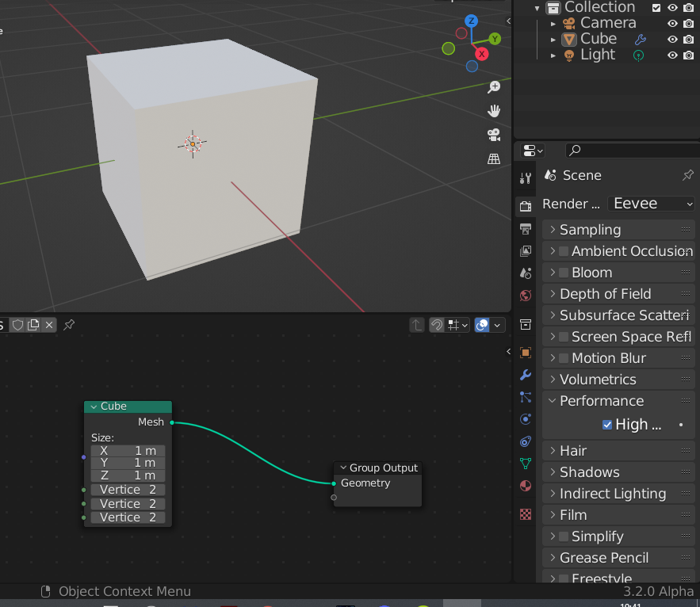Toggle Camera visibility eye in outliner
Image resolution: width=700 pixels, height=607 pixels.
click(x=672, y=23)
